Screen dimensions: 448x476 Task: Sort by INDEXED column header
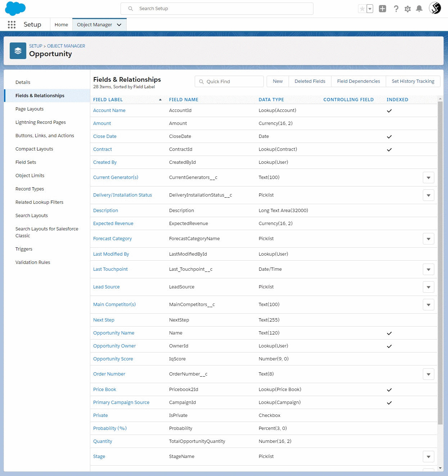point(397,100)
